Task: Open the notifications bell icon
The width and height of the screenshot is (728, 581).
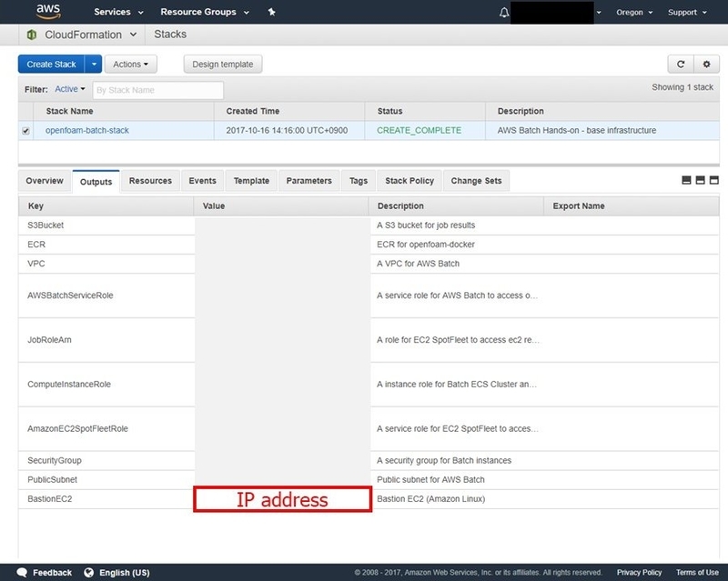Action: click(x=504, y=13)
